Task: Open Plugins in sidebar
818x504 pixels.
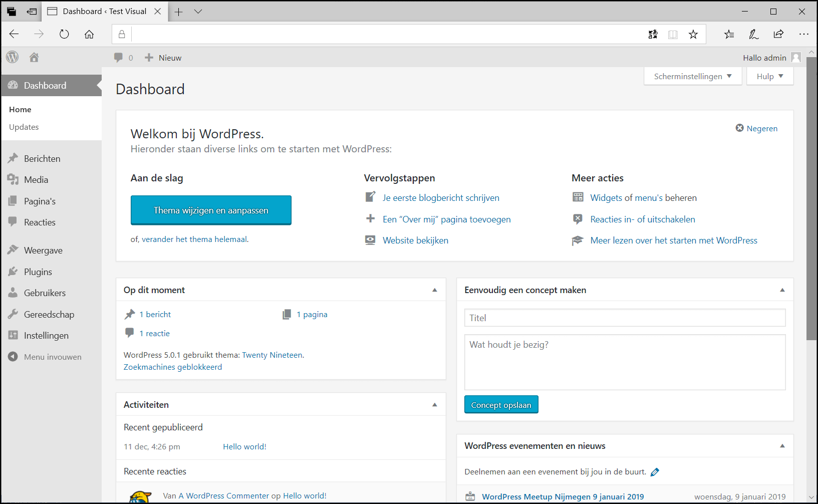Action: [51, 272]
